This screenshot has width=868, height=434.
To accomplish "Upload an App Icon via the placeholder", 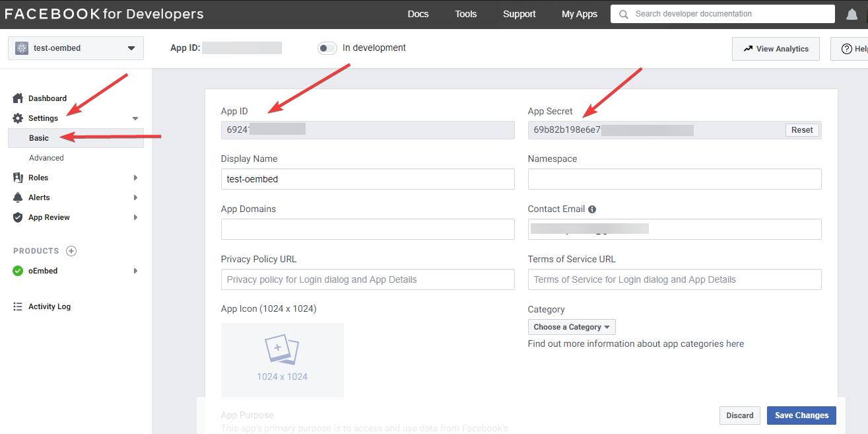I will tap(283, 360).
